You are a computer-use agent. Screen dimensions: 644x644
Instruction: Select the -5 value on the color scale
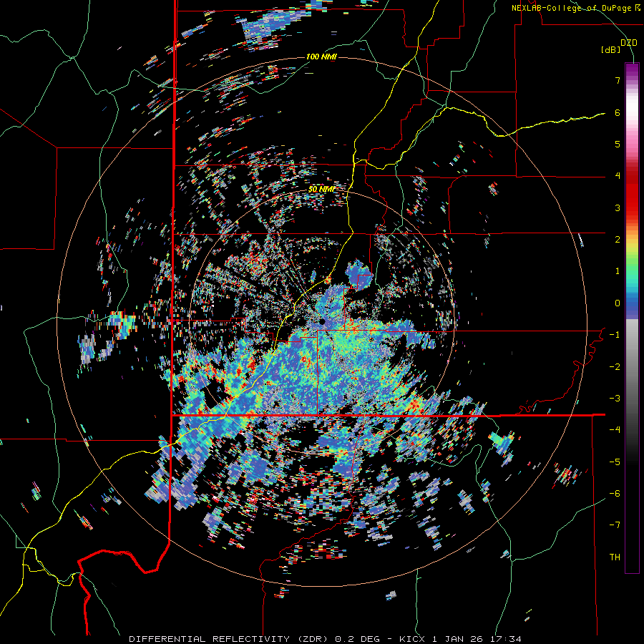pyautogui.click(x=615, y=462)
